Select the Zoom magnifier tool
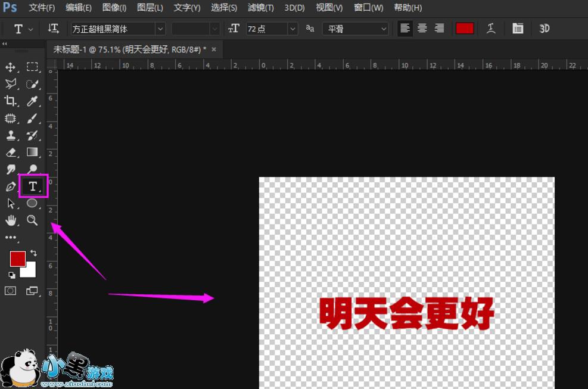The height and width of the screenshot is (389, 588). (x=32, y=220)
